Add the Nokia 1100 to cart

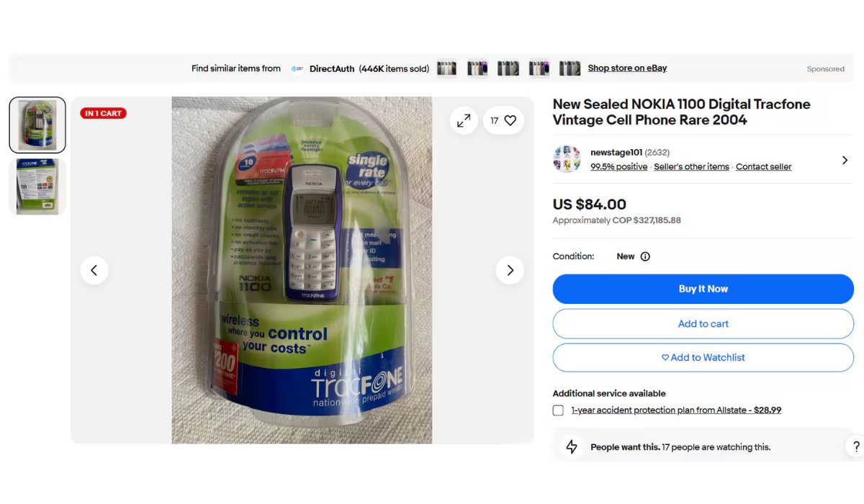(x=703, y=323)
